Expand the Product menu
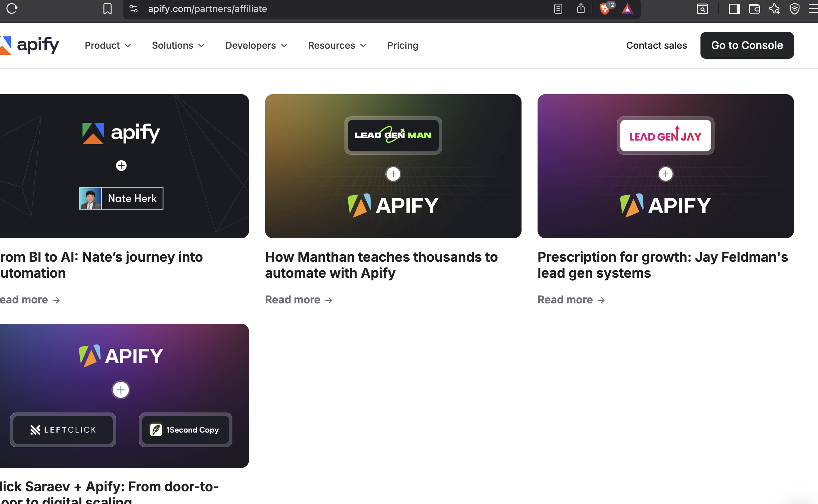 point(108,45)
